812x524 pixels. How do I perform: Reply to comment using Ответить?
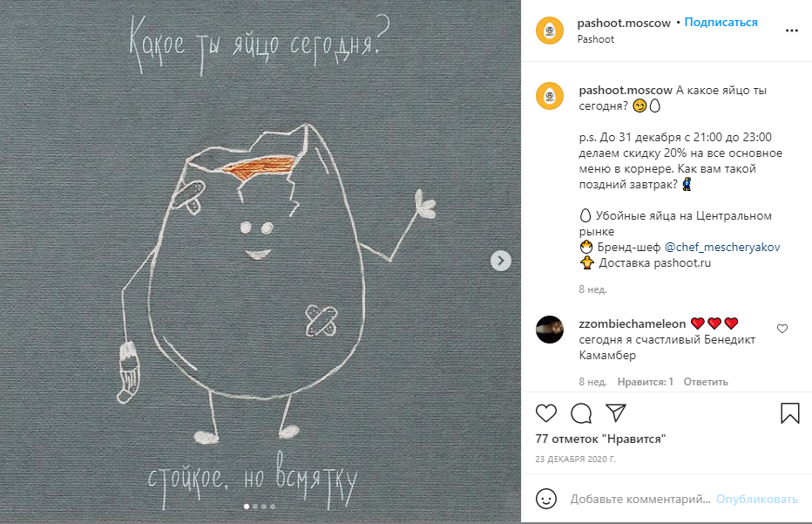click(706, 382)
